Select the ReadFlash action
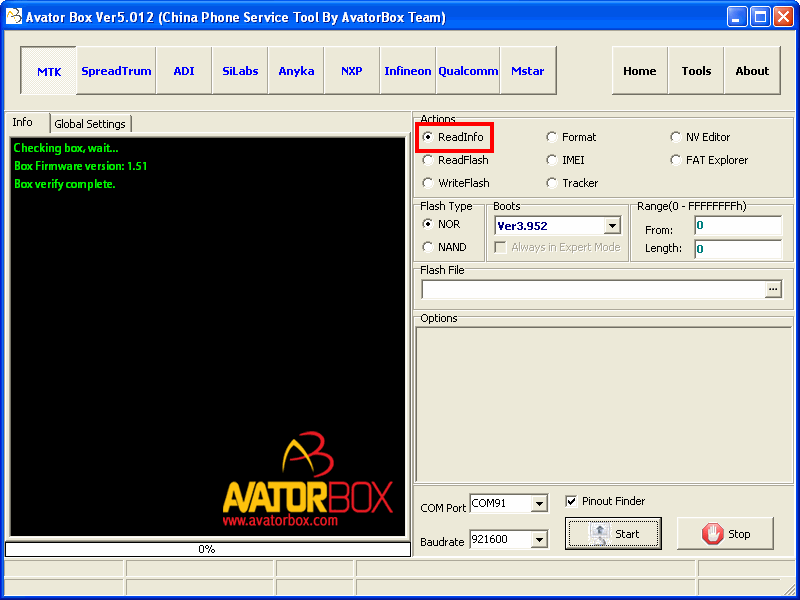This screenshot has width=800, height=600. click(456, 160)
